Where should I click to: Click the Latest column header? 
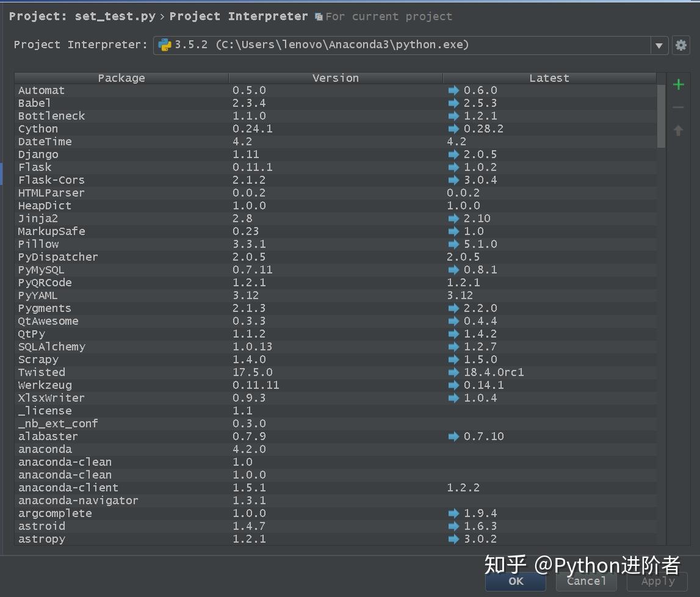tap(549, 78)
